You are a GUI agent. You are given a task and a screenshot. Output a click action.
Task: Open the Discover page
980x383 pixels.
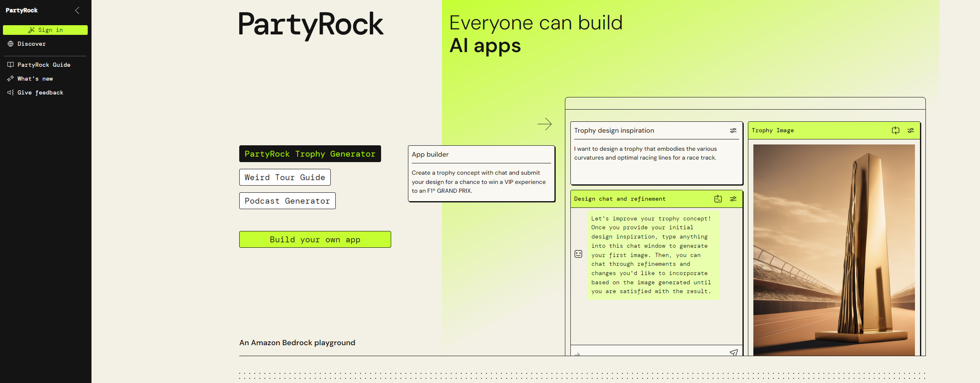(31, 44)
